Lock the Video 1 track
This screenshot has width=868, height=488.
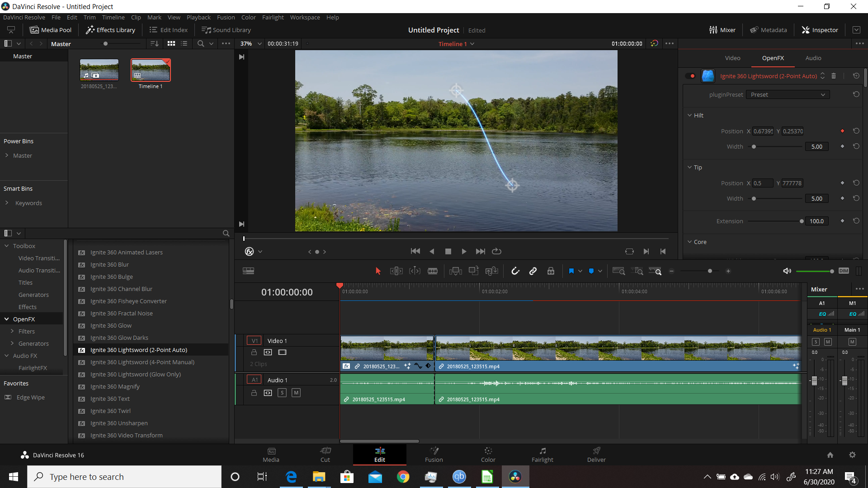coord(254,352)
